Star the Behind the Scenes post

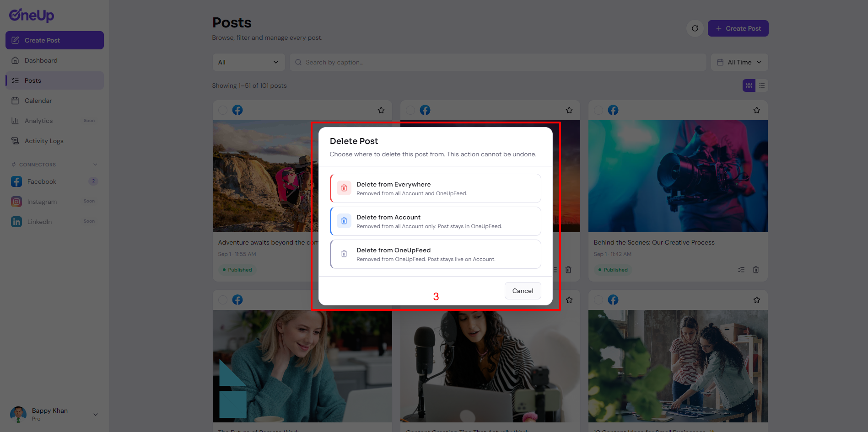757,110
